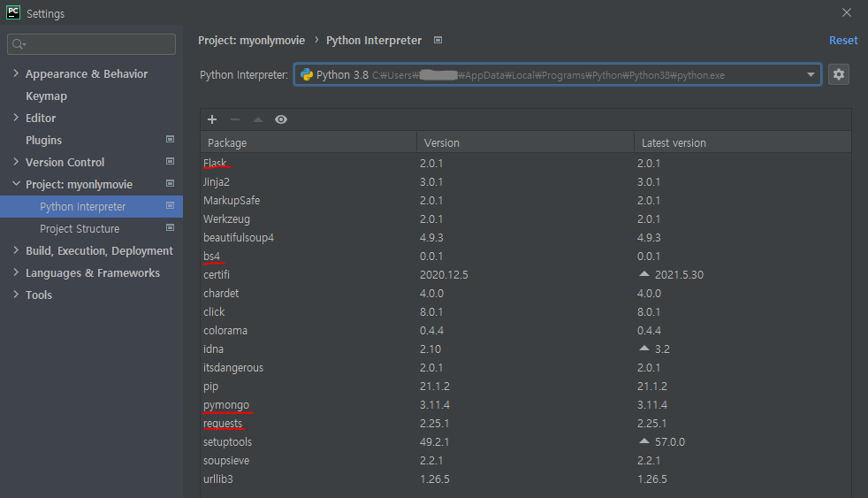Select the itsdangerous package row

[526, 367]
